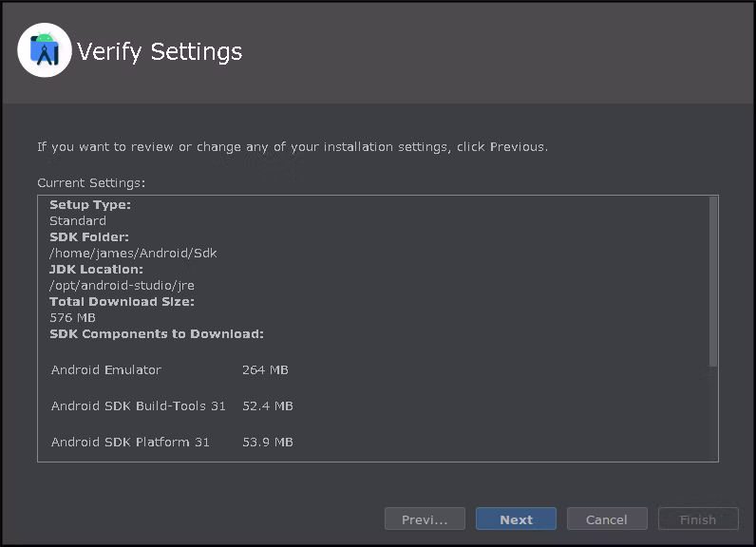The height and width of the screenshot is (547, 756).
Task: Select the /home/james/Android/Sdk path
Action: coord(133,253)
